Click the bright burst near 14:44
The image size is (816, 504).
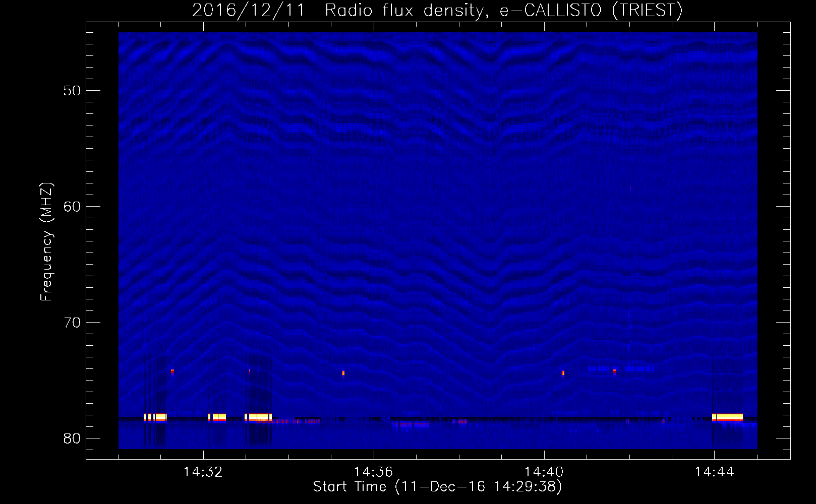tap(727, 417)
